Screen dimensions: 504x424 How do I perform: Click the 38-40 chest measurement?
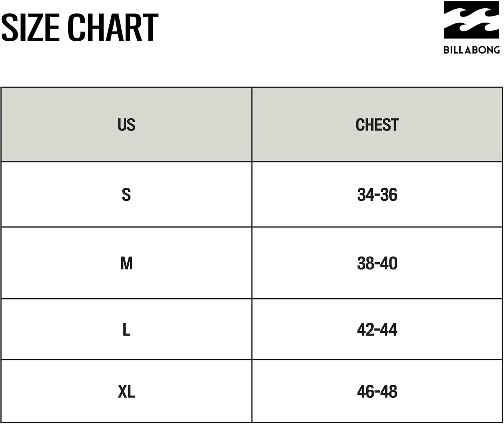377,263
